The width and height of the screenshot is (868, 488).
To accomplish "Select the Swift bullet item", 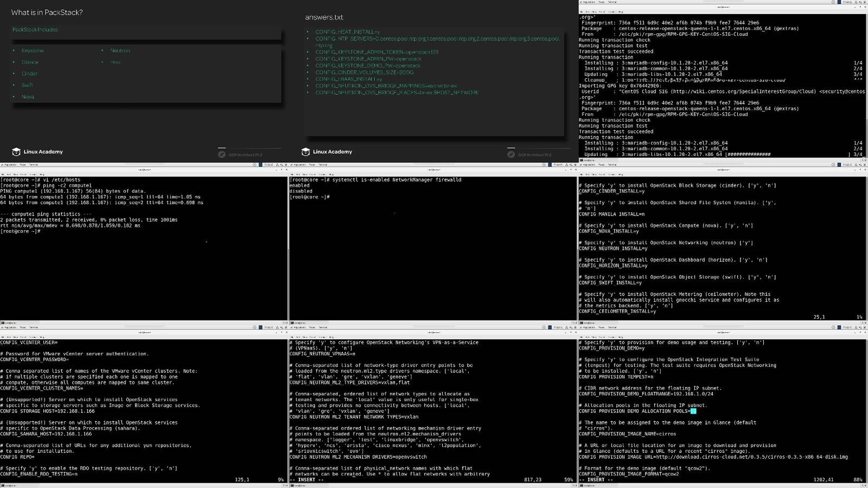I will coord(27,85).
